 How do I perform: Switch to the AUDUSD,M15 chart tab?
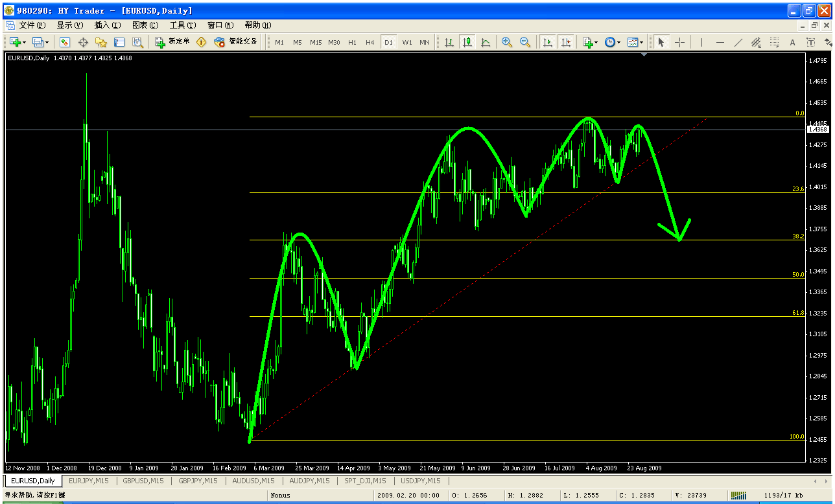pos(254,481)
